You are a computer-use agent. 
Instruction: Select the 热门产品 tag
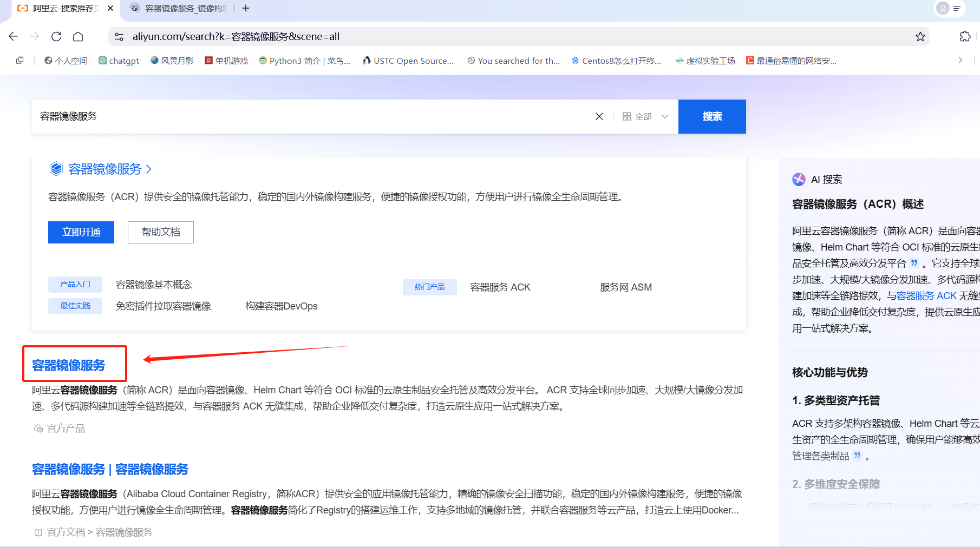coord(430,287)
